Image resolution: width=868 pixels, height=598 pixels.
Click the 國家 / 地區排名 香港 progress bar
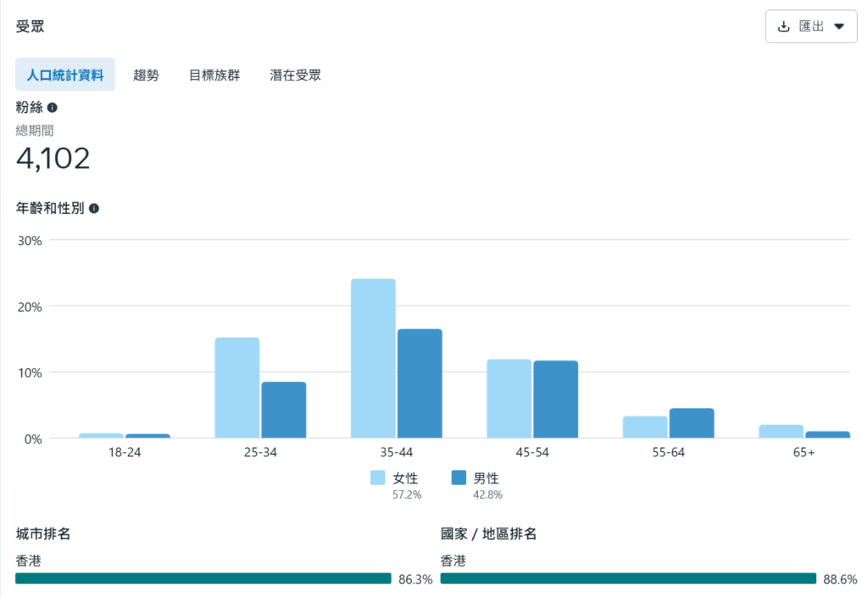click(x=628, y=578)
